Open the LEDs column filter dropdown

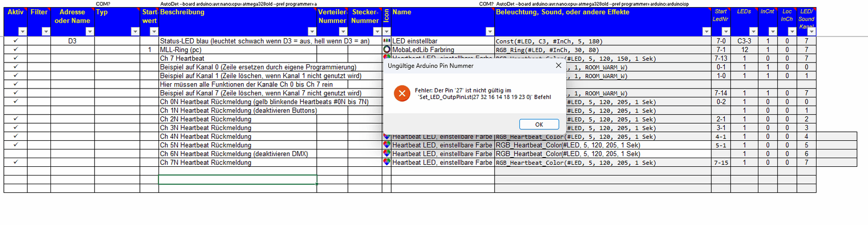click(x=753, y=32)
